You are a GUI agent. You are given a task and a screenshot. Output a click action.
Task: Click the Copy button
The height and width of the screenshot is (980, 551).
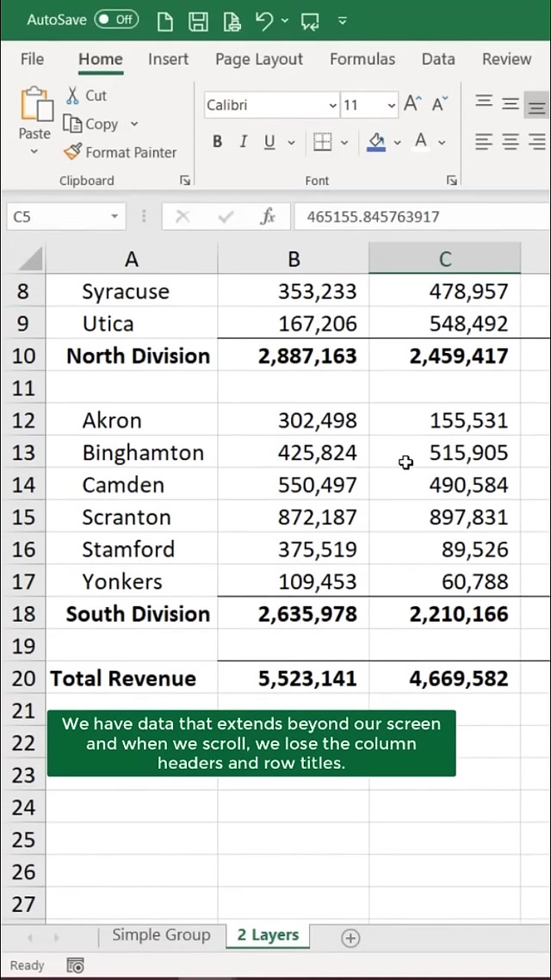click(x=93, y=124)
